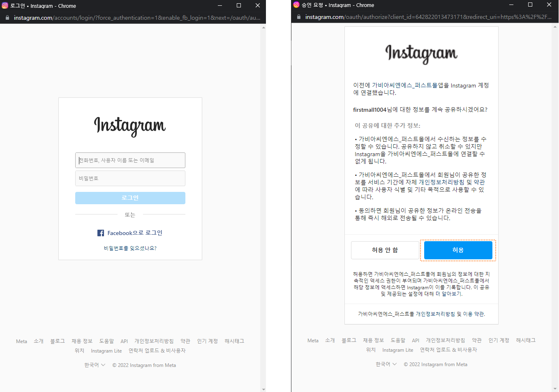
Task: Open the 위치 footer link in the authorization window
Action: [x=371, y=350]
